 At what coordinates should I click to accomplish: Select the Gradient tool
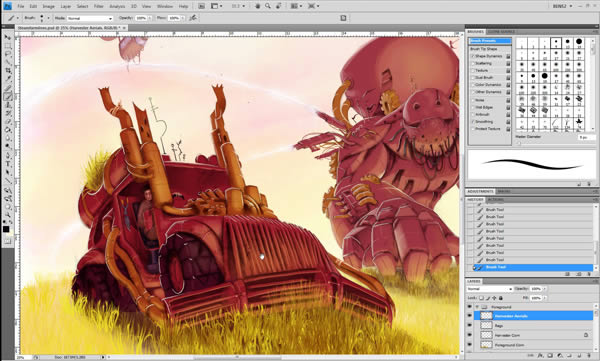(7, 130)
